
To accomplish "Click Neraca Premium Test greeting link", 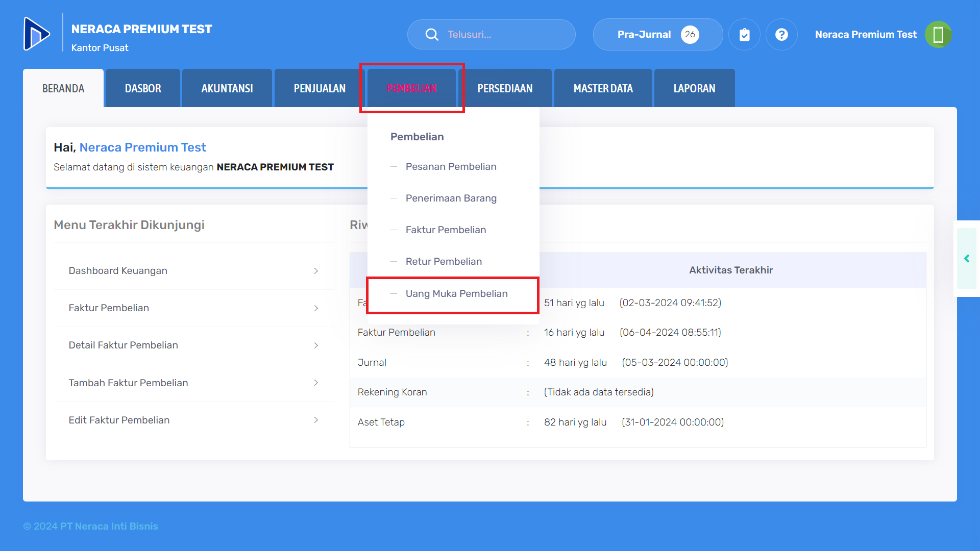I will point(142,147).
